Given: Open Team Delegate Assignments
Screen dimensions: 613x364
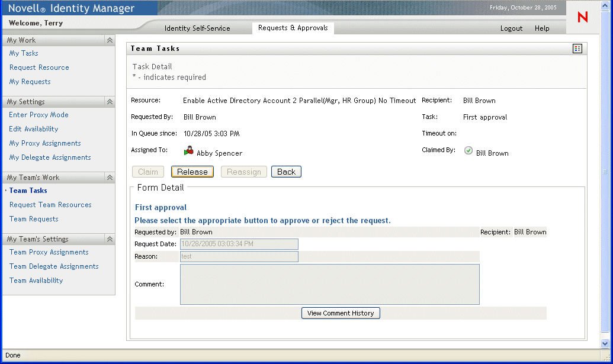Looking at the screenshot, I should [x=54, y=266].
